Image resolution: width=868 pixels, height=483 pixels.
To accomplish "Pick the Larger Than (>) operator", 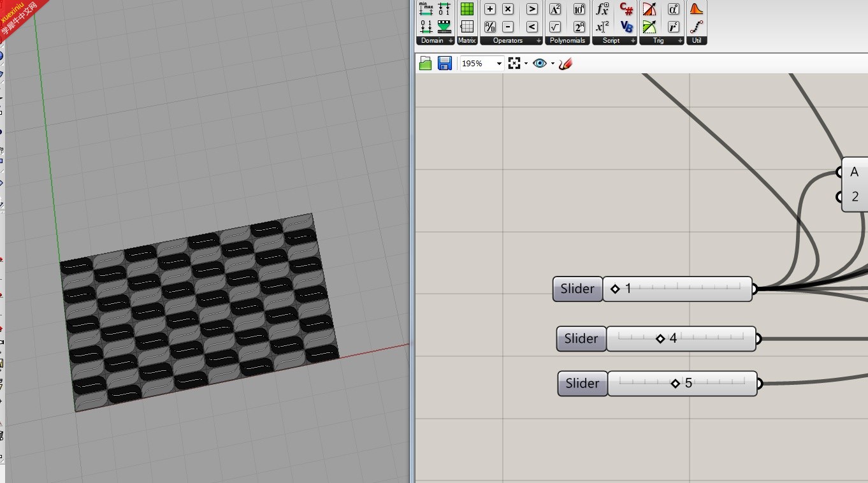I will tap(532, 9).
